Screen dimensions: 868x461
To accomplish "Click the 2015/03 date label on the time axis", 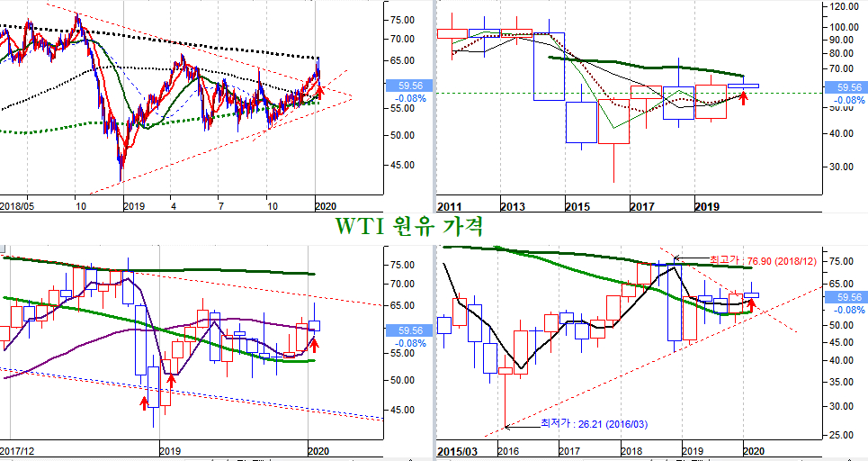I will point(457,452).
